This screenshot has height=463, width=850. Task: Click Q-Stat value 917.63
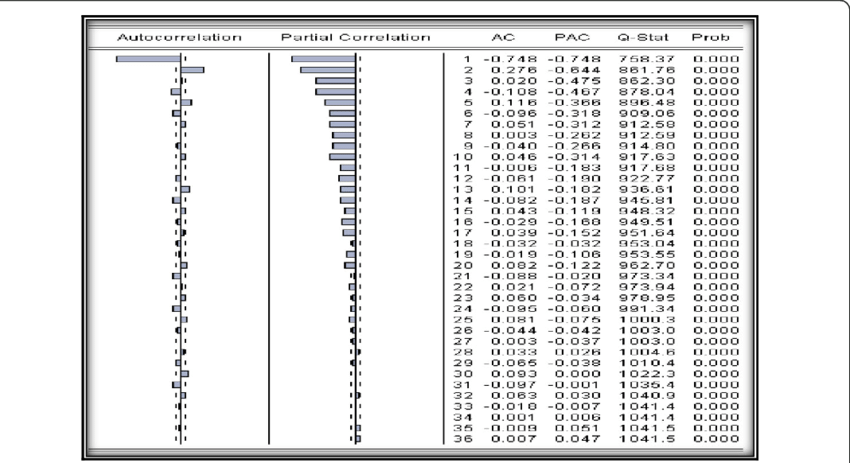pos(647,157)
